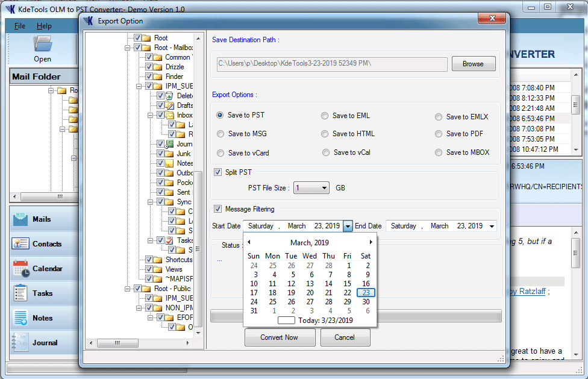Collapse the Tasks tree node

point(150,240)
